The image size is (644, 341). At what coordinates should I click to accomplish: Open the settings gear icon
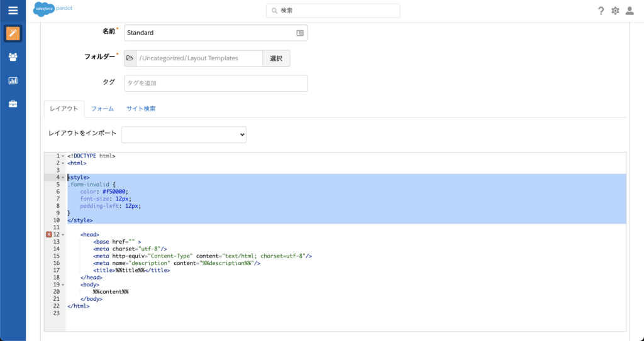pyautogui.click(x=615, y=11)
